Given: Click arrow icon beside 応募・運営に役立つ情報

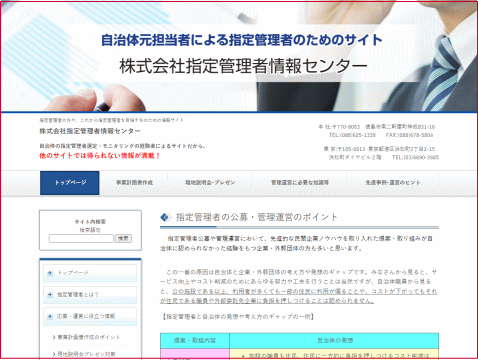Looking at the screenshot, I should (x=50, y=316).
